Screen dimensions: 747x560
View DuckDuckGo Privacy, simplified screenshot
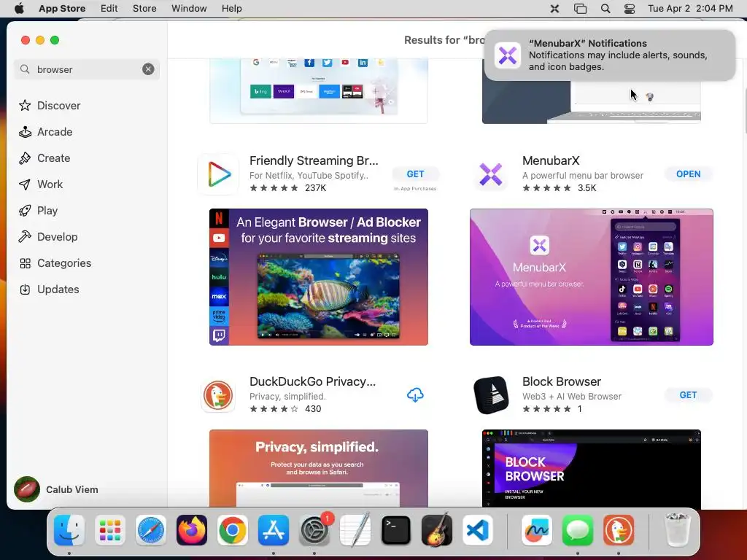pos(318,468)
